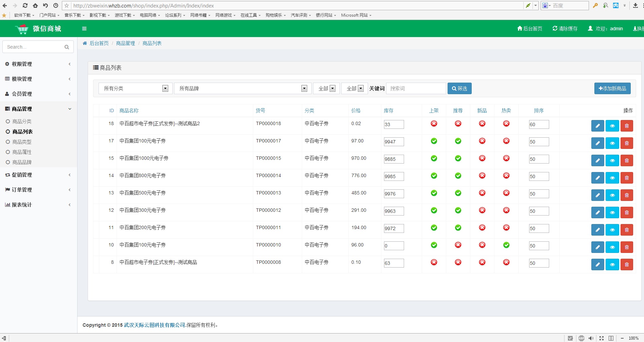The height and width of the screenshot is (342, 644).
Task: Open 商品分类 in the sidebar menu
Action: pos(22,121)
